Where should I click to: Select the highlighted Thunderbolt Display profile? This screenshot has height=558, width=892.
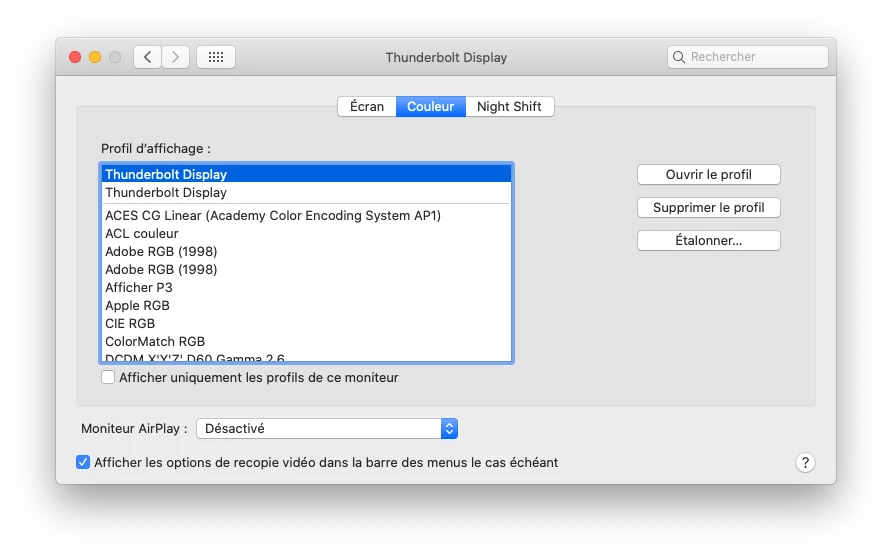click(306, 174)
